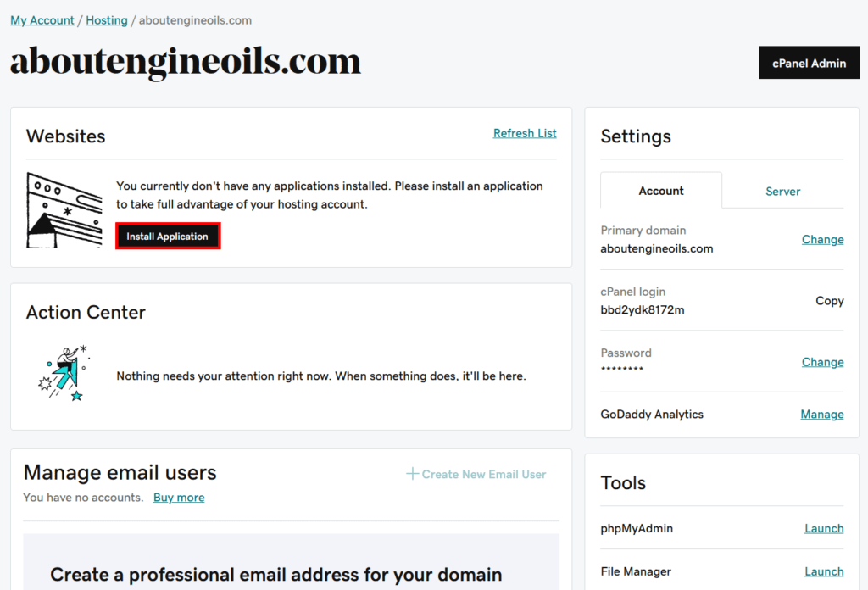Click the server illustration in Websites
The width and height of the screenshot is (868, 590).
64,210
